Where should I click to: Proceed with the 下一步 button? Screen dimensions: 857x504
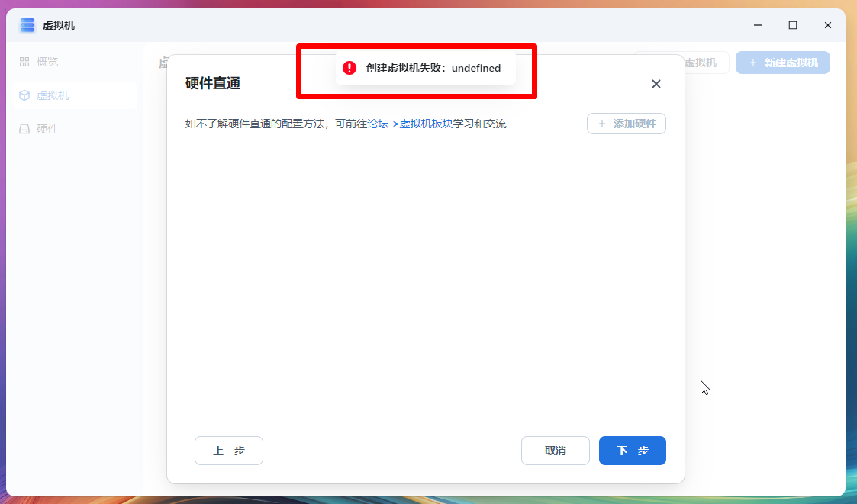[x=633, y=451]
